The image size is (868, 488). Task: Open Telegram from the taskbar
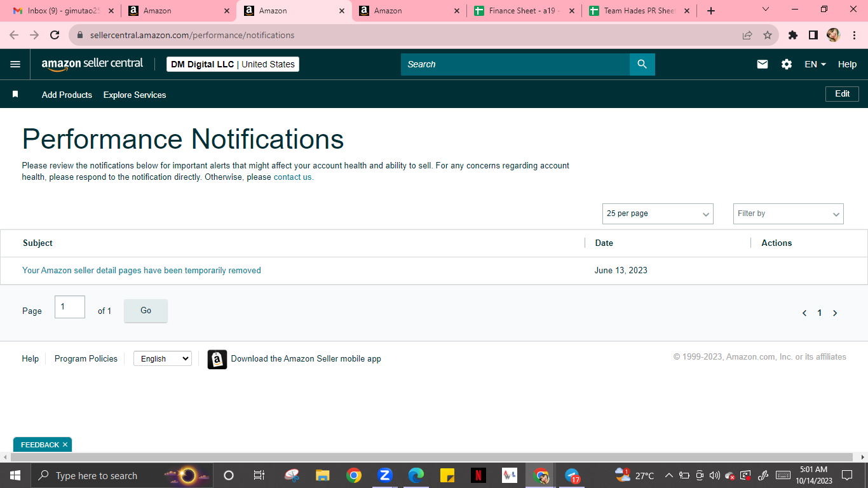572,475
